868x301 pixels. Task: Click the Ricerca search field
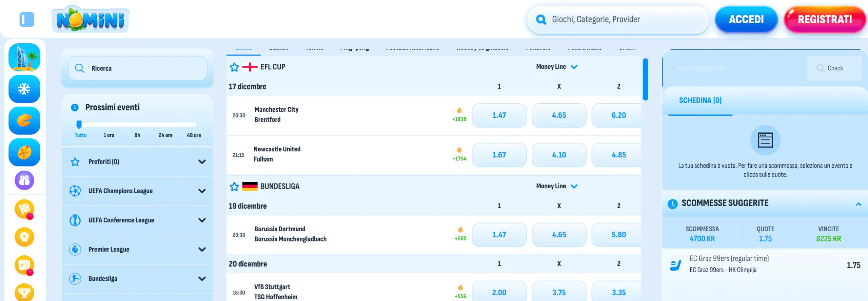[x=138, y=68]
